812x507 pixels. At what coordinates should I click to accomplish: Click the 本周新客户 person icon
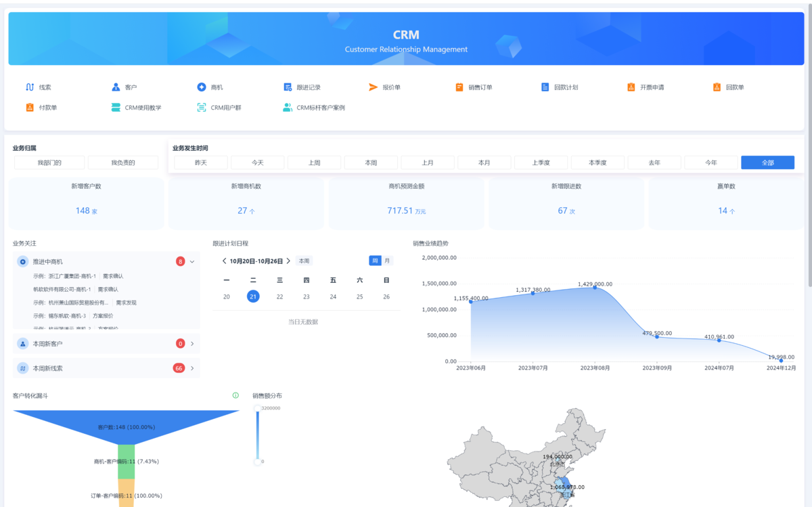pyautogui.click(x=22, y=344)
